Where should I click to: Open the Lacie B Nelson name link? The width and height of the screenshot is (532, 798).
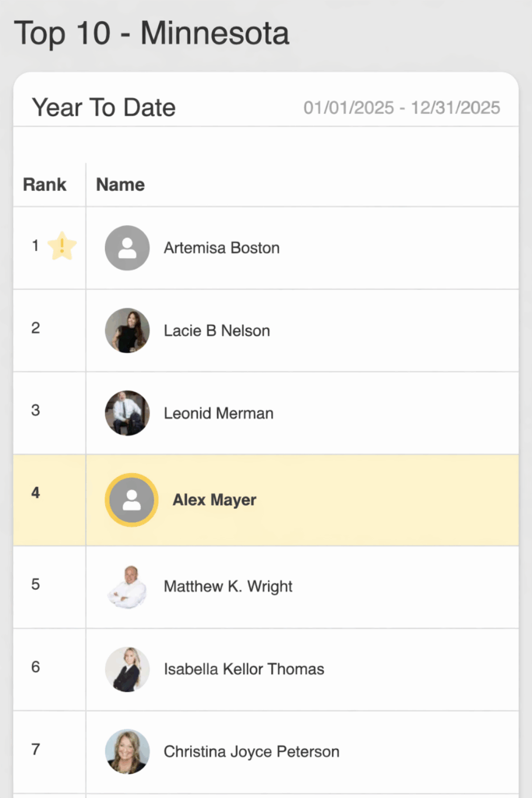[x=217, y=330]
